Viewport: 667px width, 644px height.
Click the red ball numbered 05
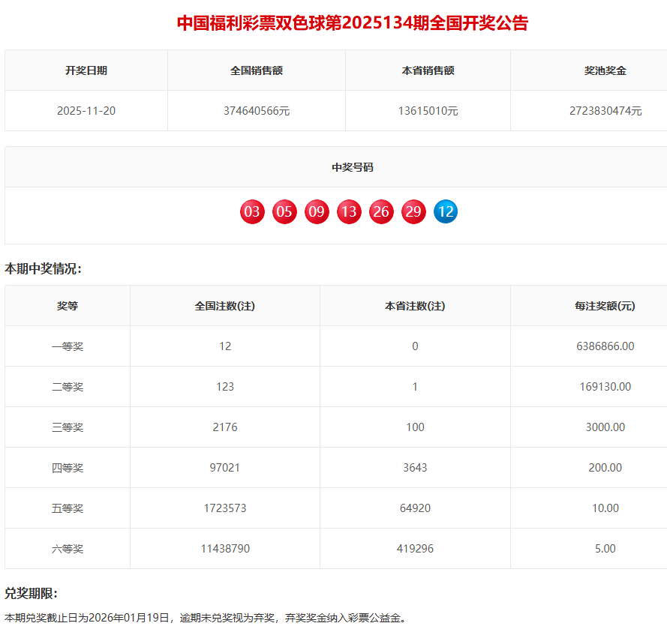click(284, 212)
